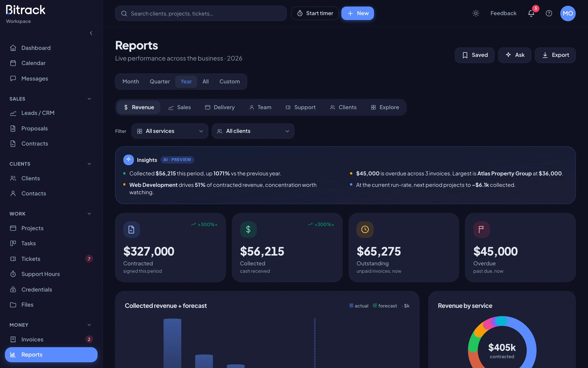The width and height of the screenshot is (588, 368).
Task: Switch to the Team report tab
Action: (261, 107)
